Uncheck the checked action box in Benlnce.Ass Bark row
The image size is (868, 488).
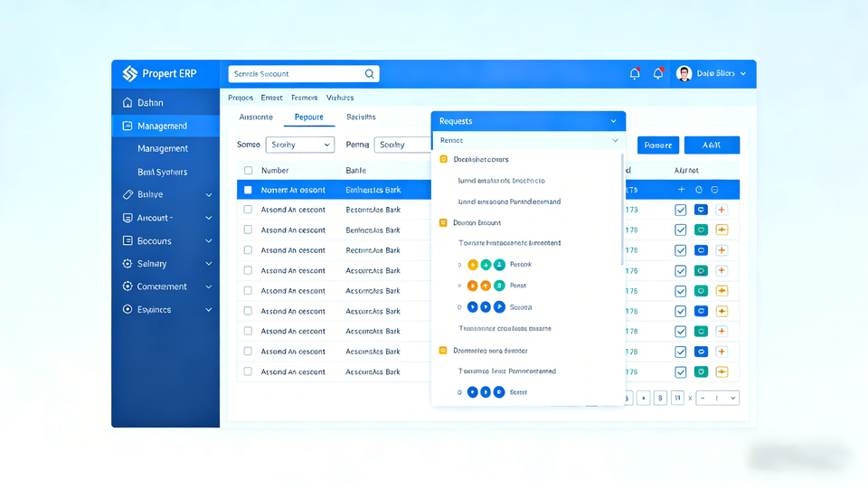click(680, 230)
